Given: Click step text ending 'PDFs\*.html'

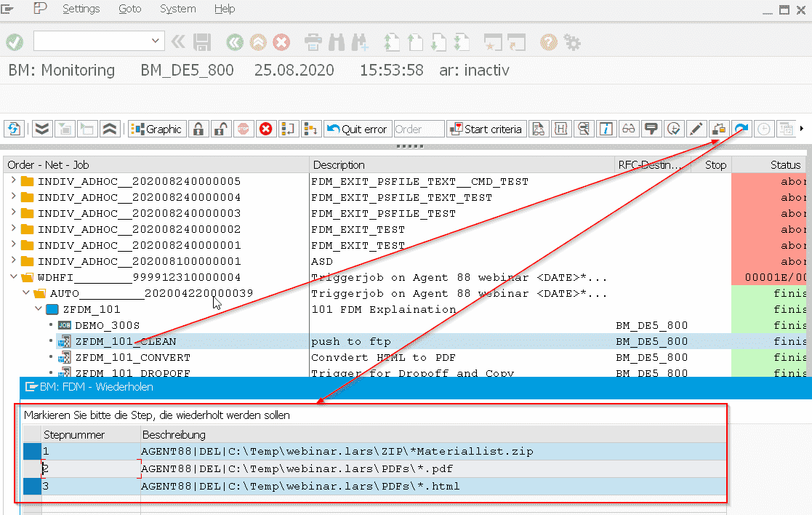Looking at the screenshot, I should click(x=300, y=487).
